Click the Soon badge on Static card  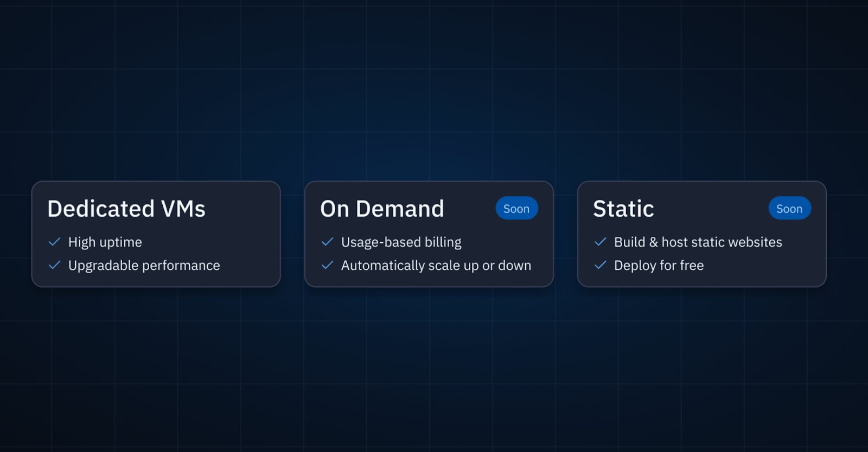[x=789, y=208]
